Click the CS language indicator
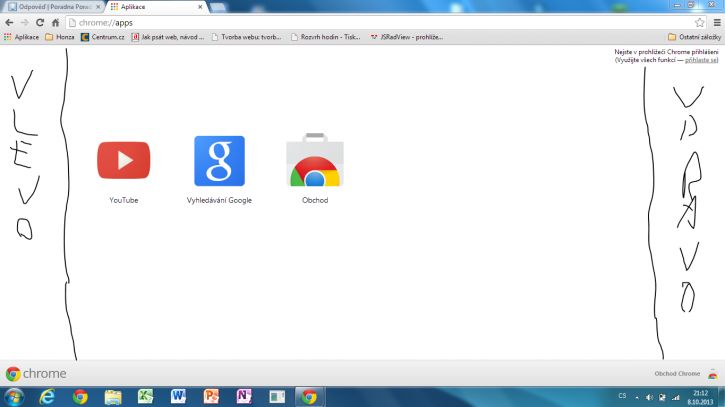This screenshot has height=407, width=725. (x=622, y=396)
